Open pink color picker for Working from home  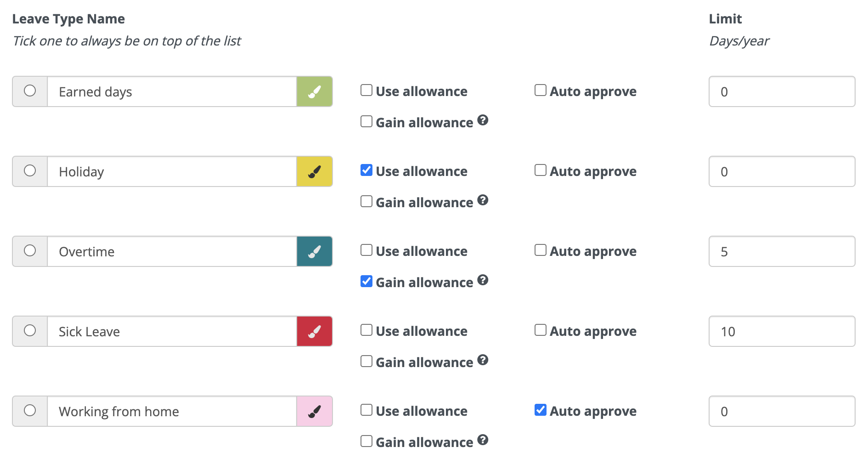click(315, 412)
